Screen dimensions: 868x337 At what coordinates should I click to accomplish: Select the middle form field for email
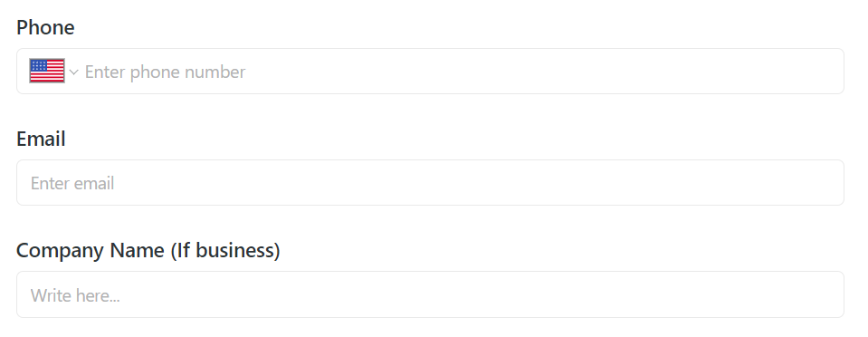[430, 183]
